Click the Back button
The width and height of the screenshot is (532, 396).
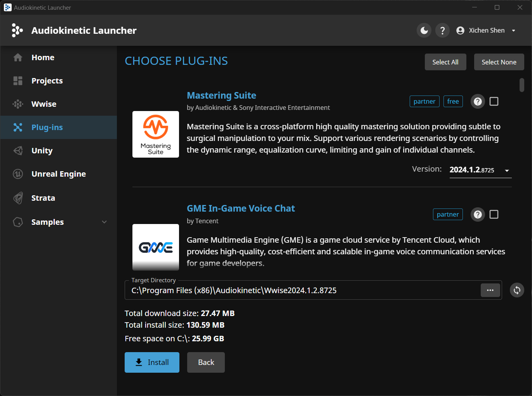pos(206,362)
